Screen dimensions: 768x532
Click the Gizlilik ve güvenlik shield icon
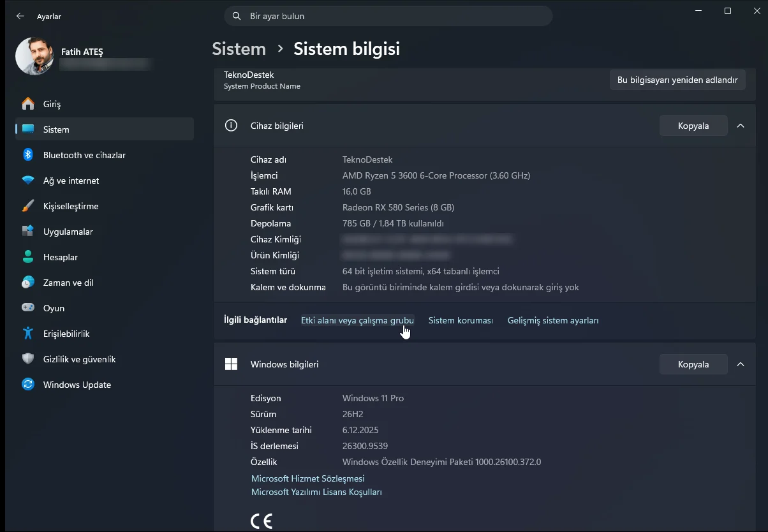click(x=28, y=359)
